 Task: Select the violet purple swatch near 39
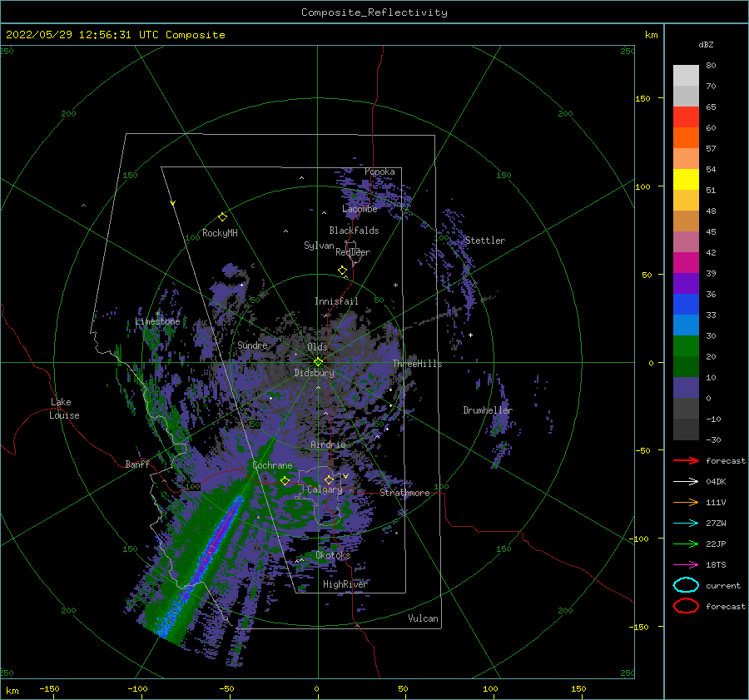[686, 283]
